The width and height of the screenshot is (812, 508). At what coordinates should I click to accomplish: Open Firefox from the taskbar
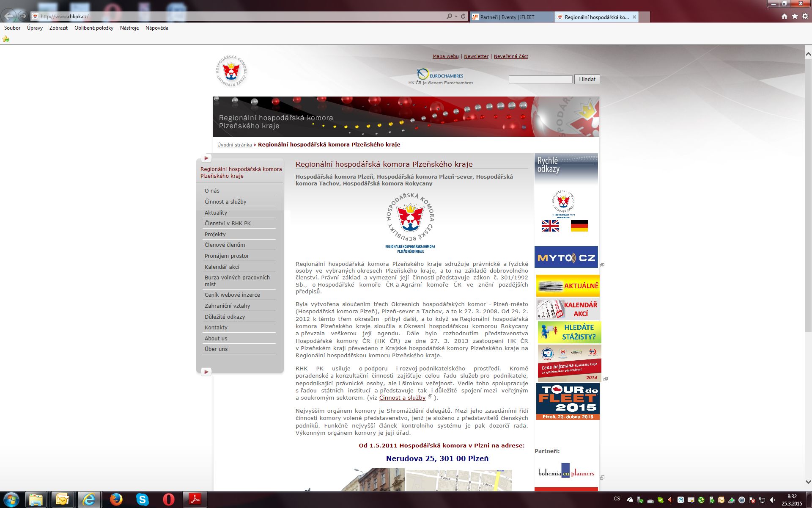coord(116,500)
